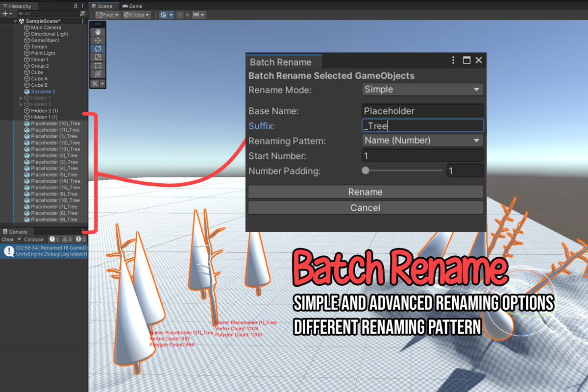Click the Base Name input field
Image resolution: width=588 pixels, height=392 pixels.
pyautogui.click(x=423, y=111)
